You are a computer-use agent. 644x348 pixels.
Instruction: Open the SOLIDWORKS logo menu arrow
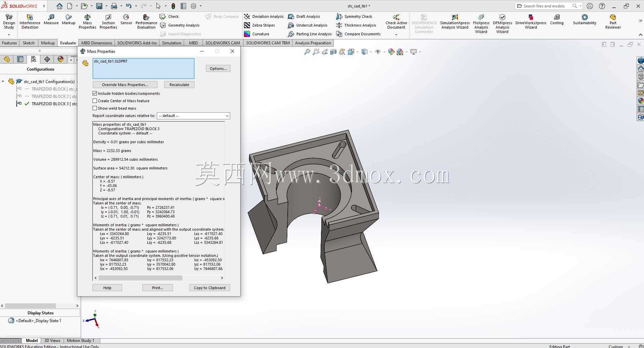[44, 6]
